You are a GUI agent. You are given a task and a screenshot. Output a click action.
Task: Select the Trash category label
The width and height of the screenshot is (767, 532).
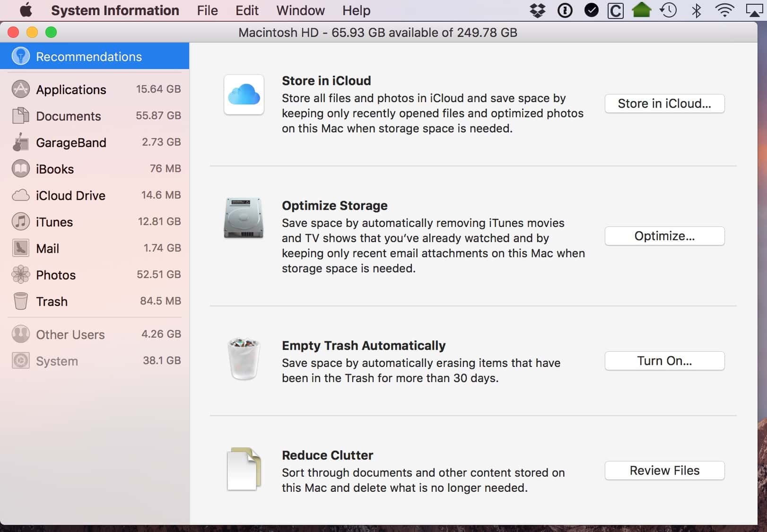pos(52,301)
